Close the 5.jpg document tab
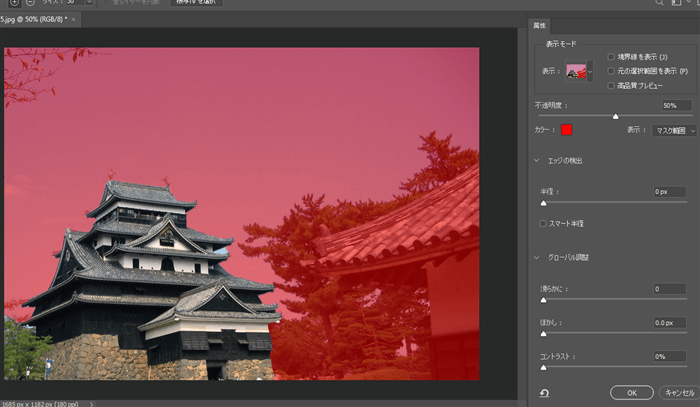 [74, 19]
